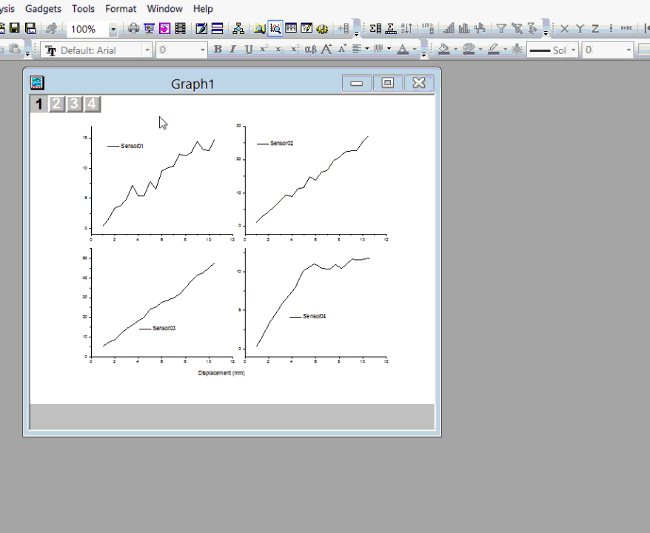The height and width of the screenshot is (533, 650).
Task: Click the Sensor02 legend label
Action: click(282, 143)
